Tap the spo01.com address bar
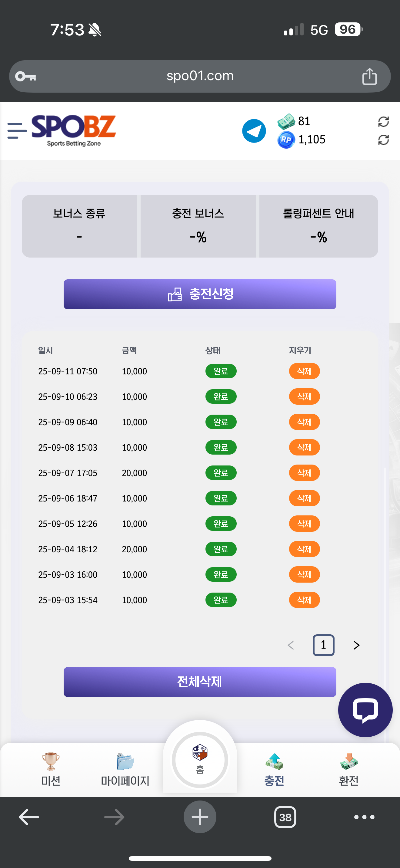Screen dimensions: 400x868 tap(200, 76)
